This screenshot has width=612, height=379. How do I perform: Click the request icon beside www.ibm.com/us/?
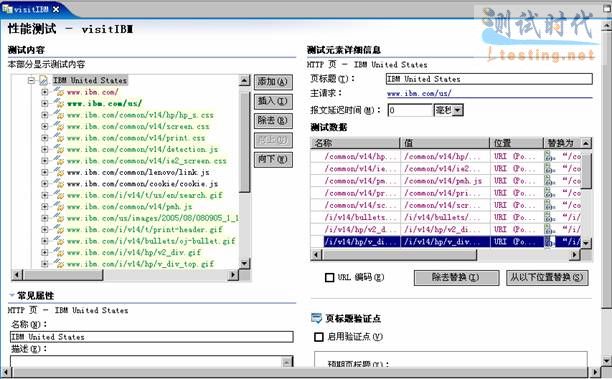[x=59, y=103]
